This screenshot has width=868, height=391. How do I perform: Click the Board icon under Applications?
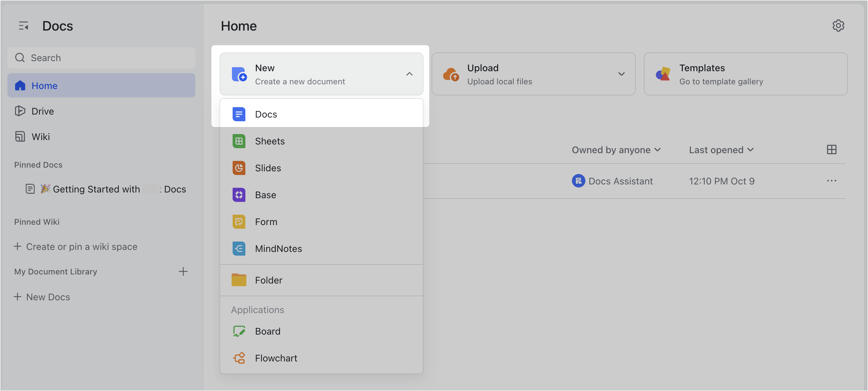pos(239,331)
